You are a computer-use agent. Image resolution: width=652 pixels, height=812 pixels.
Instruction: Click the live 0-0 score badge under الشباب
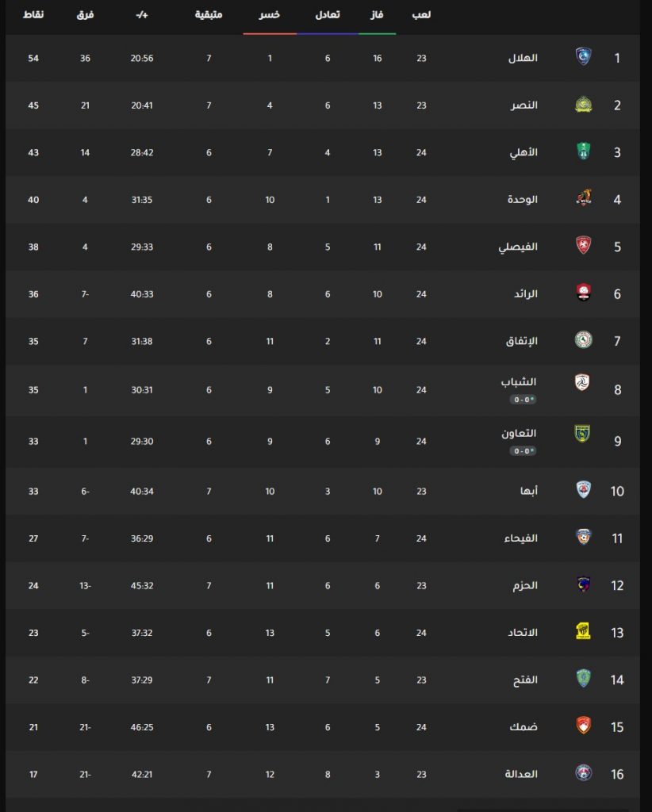coord(523,400)
